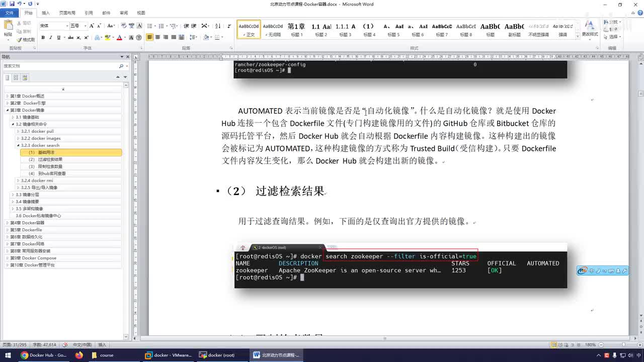644x362 pixels.
Task: Expand 3.2.1 docker pull heading
Action: point(19,131)
